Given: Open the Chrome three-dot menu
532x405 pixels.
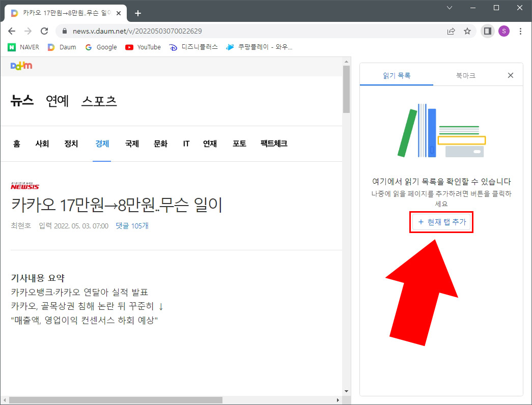Looking at the screenshot, I should tap(521, 31).
